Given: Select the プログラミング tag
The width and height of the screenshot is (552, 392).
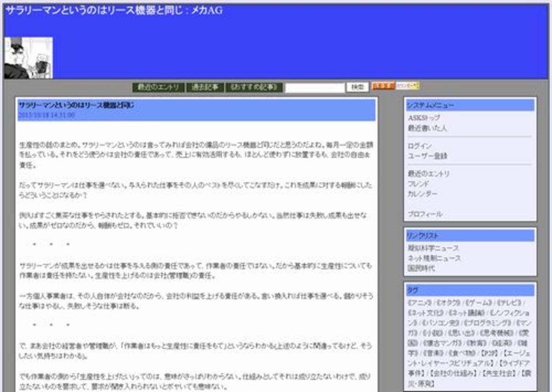Looking at the screenshot, I should pos(487,323).
